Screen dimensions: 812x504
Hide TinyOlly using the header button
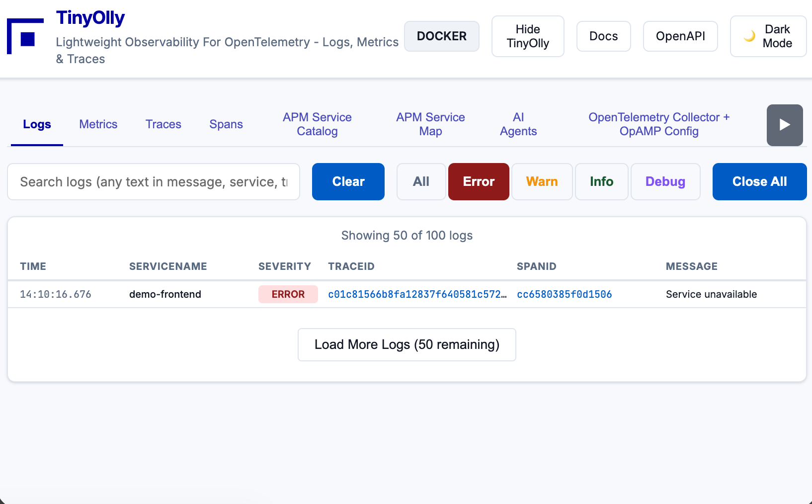tap(528, 36)
